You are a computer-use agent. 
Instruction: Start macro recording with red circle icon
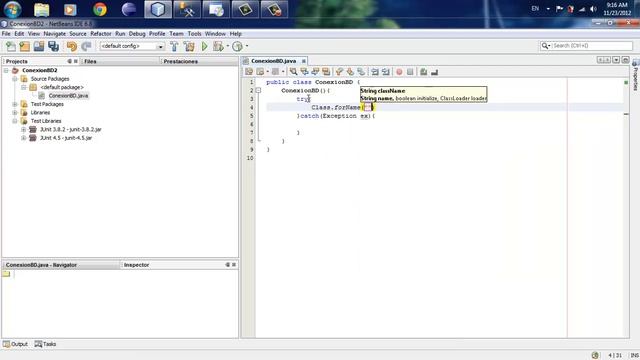point(399,72)
